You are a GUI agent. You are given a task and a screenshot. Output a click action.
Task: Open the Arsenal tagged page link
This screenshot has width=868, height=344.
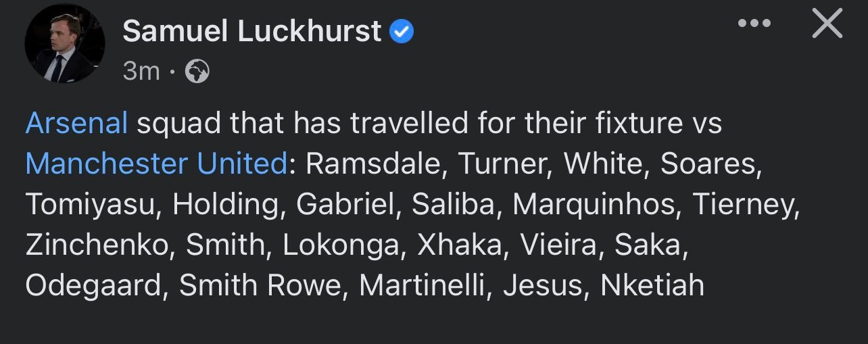coord(76,124)
